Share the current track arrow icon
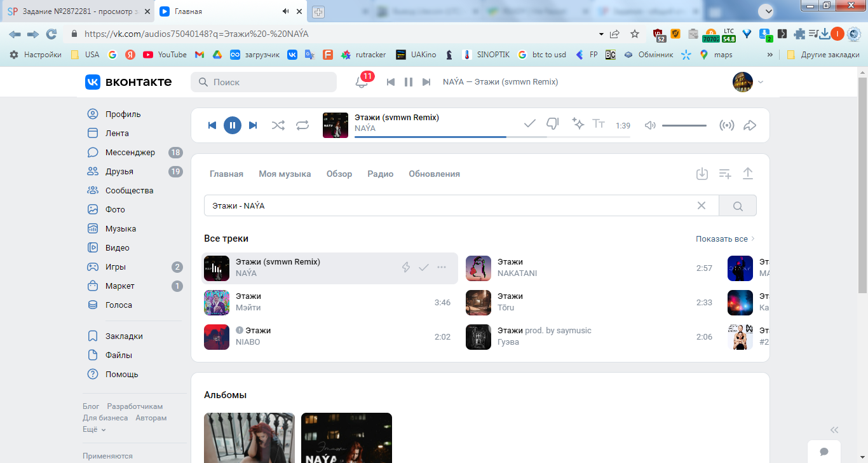Image resolution: width=868 pixels, height=463 pixels. tap(750, 125)
